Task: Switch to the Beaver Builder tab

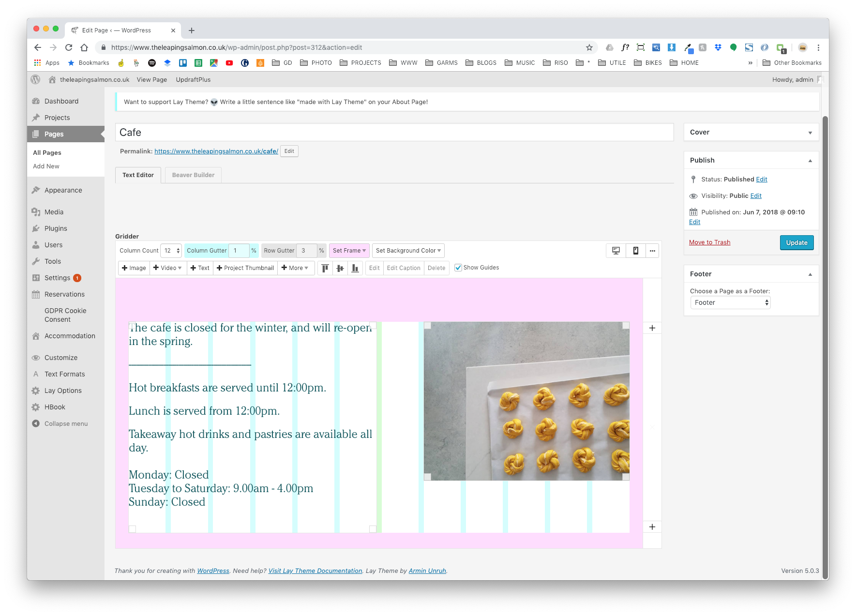Action: point(193,175)
